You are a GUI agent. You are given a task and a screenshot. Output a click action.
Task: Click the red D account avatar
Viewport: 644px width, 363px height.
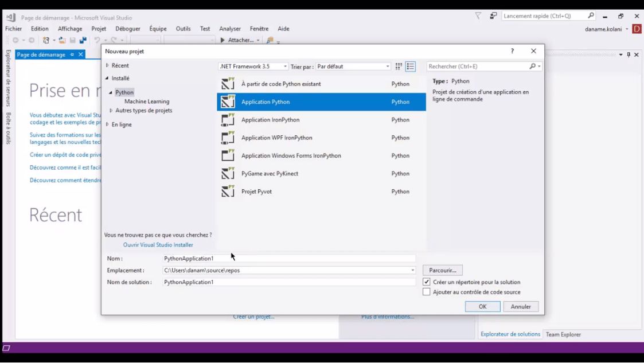[637, 29]
